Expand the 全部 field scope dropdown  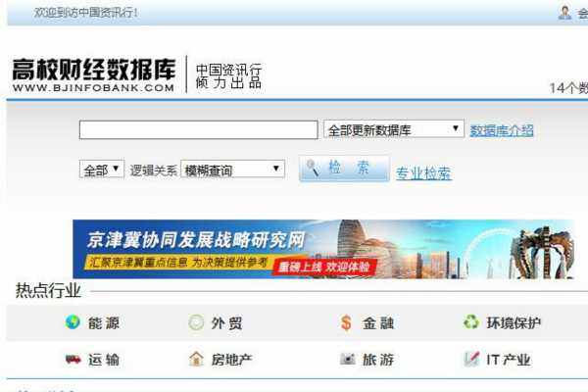(x=102, y=170)
